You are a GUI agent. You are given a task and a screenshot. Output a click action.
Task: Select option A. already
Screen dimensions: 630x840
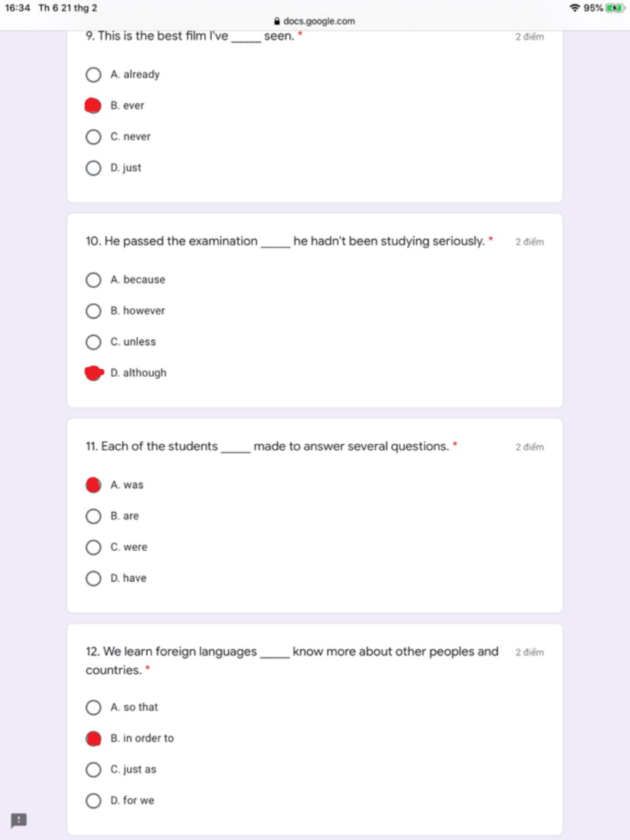tap(94, 74)
